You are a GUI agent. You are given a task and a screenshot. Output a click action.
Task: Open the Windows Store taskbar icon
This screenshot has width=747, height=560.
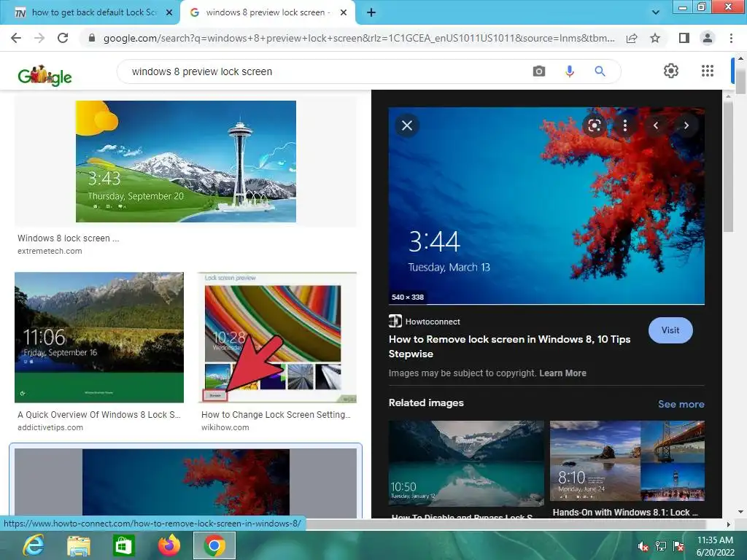pos(123,545)
